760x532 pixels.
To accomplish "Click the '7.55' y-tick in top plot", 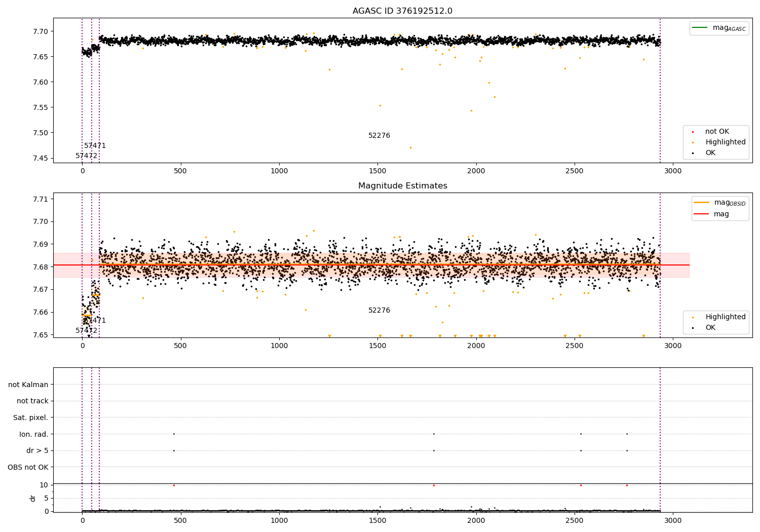I will pyautogui.click(x=41, y=107).
